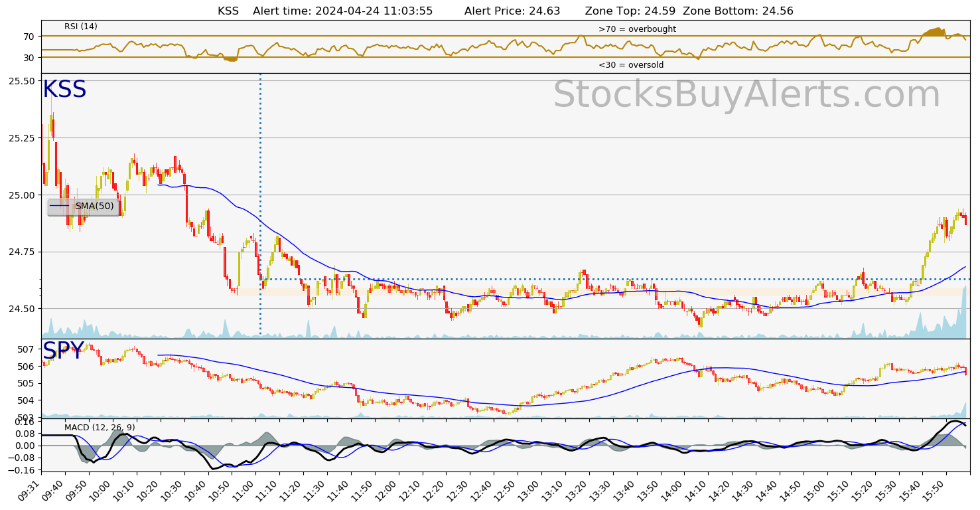This screenshot has height=510, width=980.
Task: Click the 15:00 time axis label
Action: [x=815, y=491]
